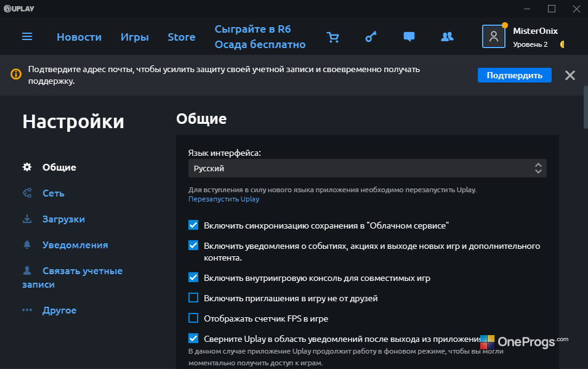Click the vertical scrollbar thumb
Image resolution: width=588 pixels, height=369 pixels.
[586, 107]
